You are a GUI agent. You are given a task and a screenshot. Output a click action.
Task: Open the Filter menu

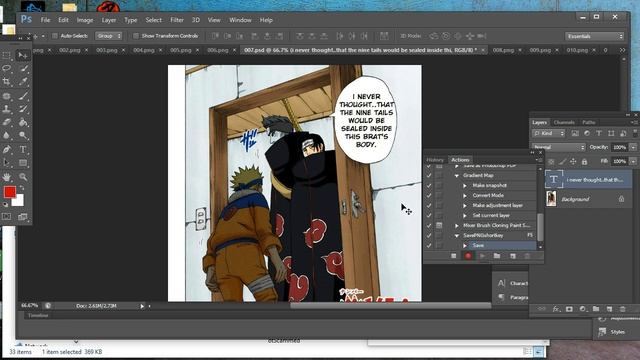tap(177, 20)
